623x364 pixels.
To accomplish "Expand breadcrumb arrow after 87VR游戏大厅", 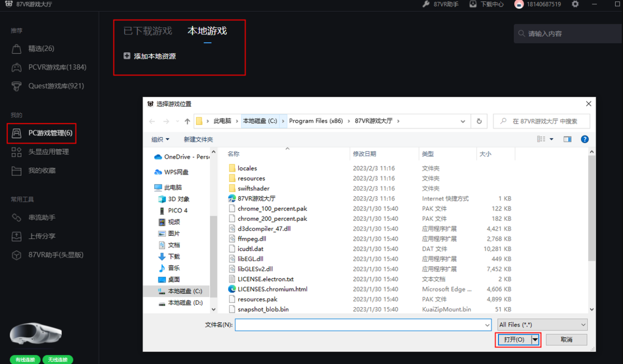I will tap(398, 121).
